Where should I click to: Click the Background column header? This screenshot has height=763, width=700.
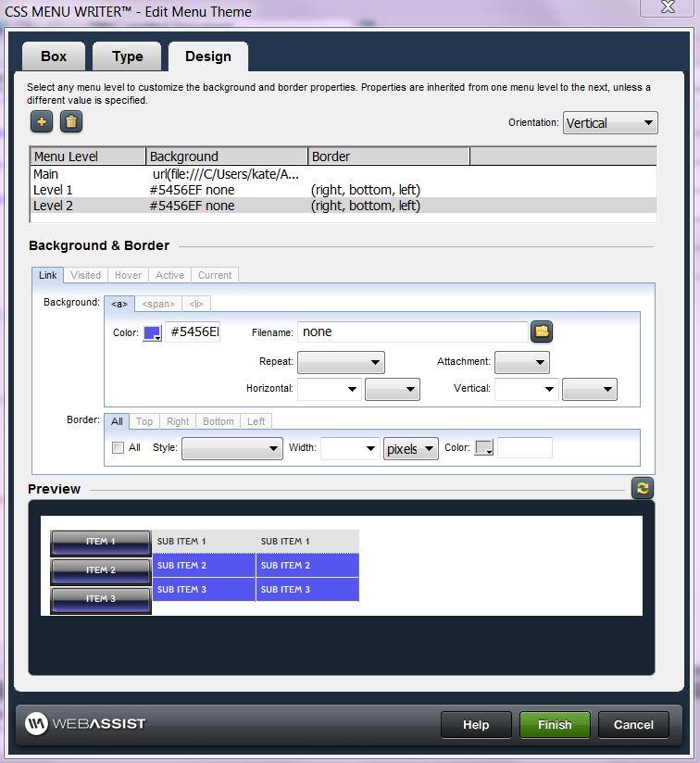click(227, 156)
